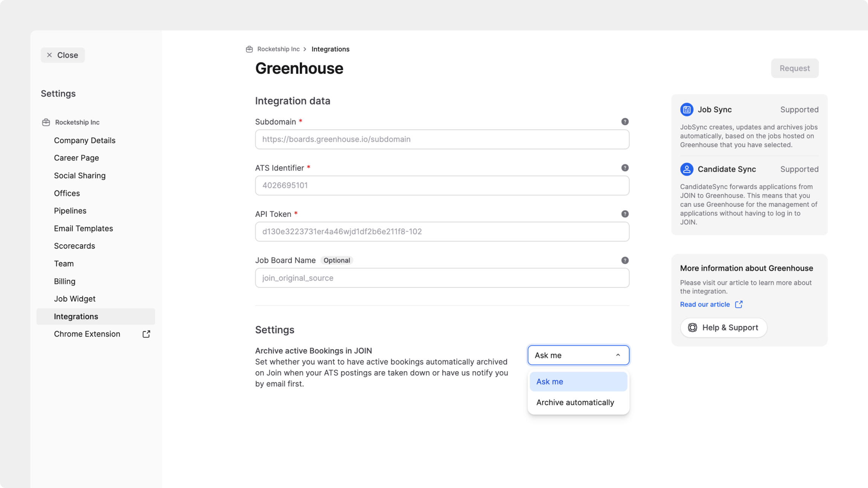Click the Subdomain help question-mark icon
The width and height of the screenshot is (868, 488).
(x=625, y=122)
